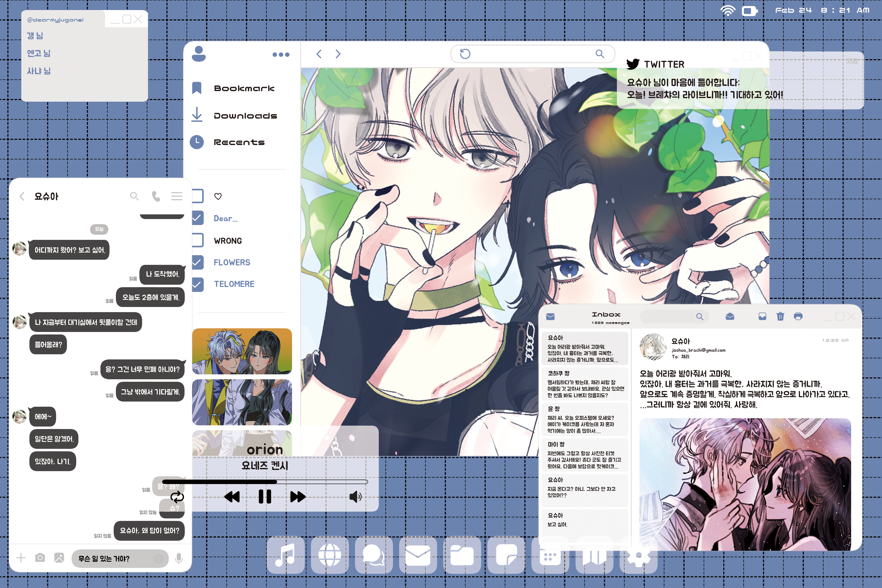This screenshot has width=882, height=588.
Task: Click the plus icon in chat input bar
Action: pyautogui.click(x=21, y=558)
